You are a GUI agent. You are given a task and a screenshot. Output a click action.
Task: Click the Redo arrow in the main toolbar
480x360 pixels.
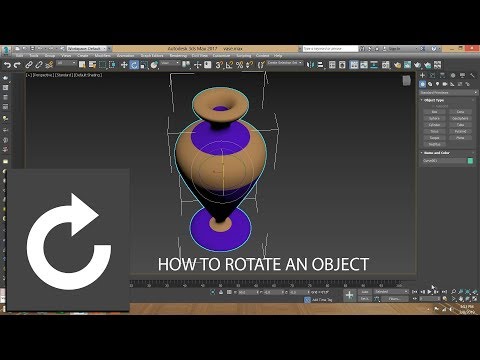[x=17, y=65]
